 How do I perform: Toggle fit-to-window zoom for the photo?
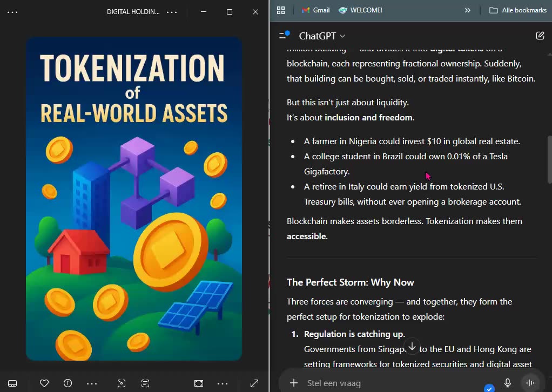point(199,383)
